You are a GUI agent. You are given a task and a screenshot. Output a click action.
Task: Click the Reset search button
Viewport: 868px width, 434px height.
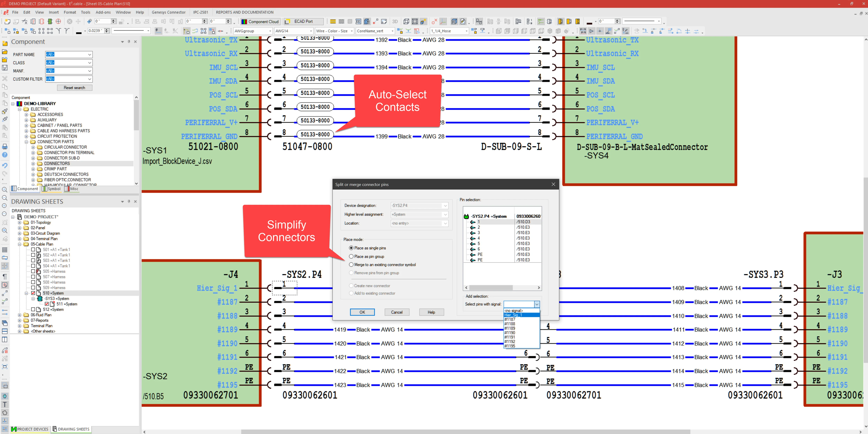(74, 88)
